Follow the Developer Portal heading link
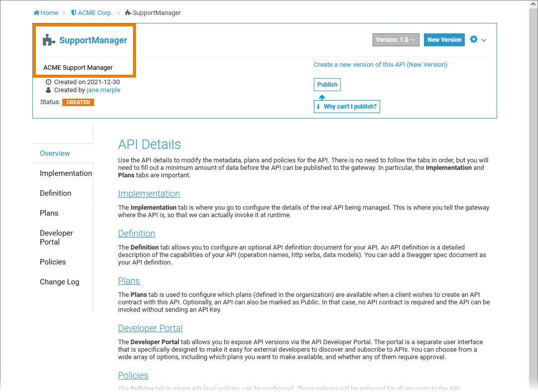Viewport: 538px width, 392px height. (150, 328)
